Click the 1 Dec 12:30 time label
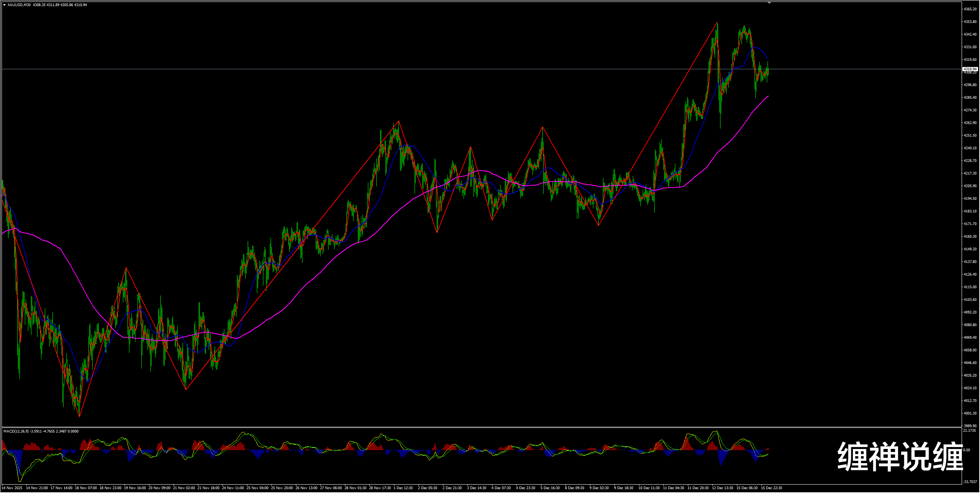980x493 pixels. [x=403, y=488]
